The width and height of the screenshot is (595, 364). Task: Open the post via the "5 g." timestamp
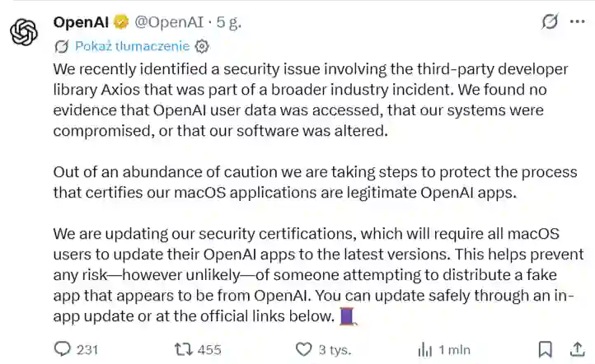tap(228, 22)
